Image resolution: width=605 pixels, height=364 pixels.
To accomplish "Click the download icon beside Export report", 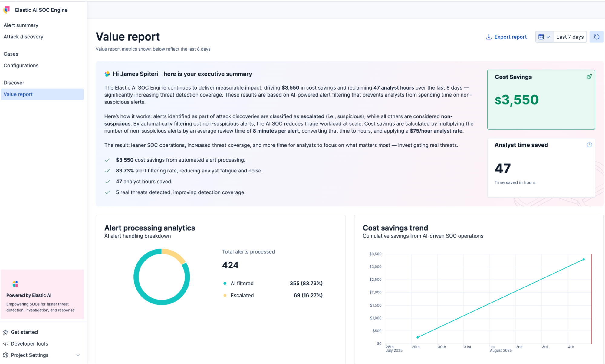I will [x=488, y=37].
